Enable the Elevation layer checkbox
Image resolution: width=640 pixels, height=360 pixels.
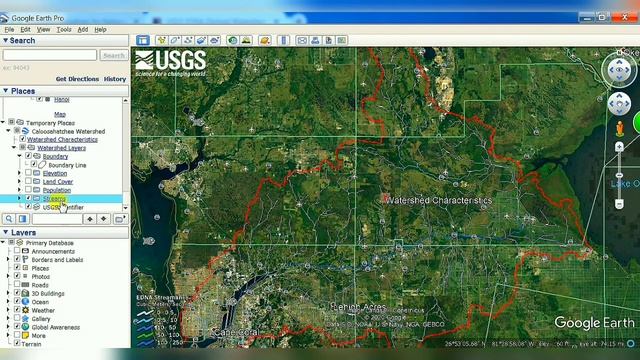click(x=28, y=173)
